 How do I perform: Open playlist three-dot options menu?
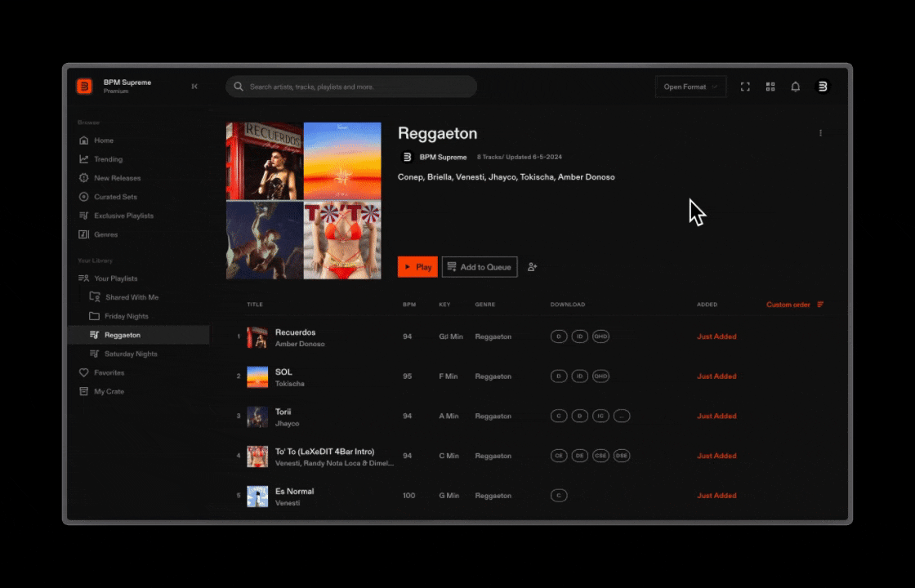pos(820,133)
